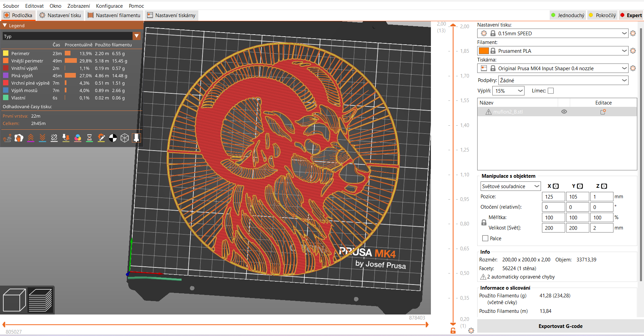644x336 pixels.
Task: Open printer preset gear beside Original Prusa MK4
Action: (633, 68)
